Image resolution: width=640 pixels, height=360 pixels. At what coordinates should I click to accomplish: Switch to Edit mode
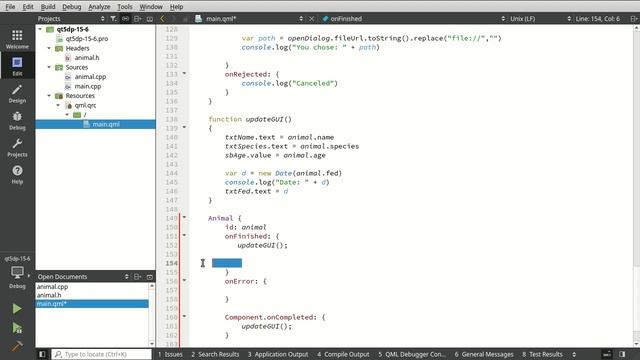click(x=17, y=66)
